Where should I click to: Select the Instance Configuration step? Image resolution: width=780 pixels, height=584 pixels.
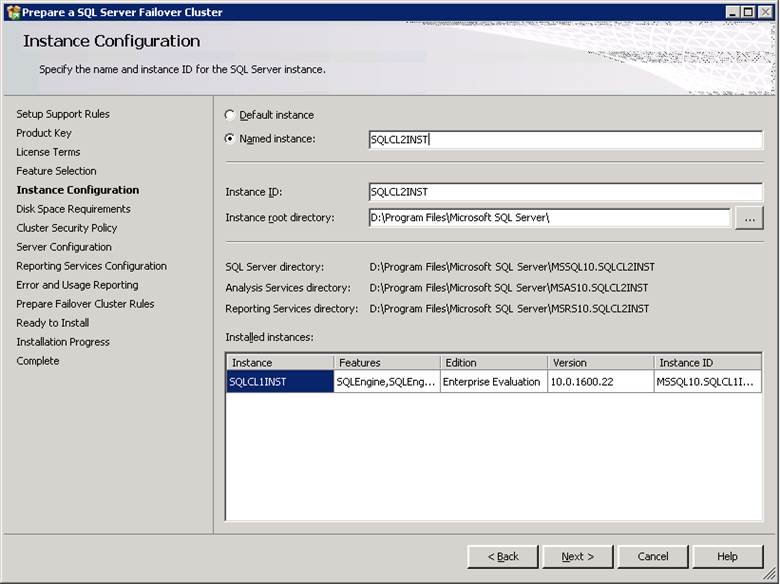pyautogui.click(x=78, y=190)
